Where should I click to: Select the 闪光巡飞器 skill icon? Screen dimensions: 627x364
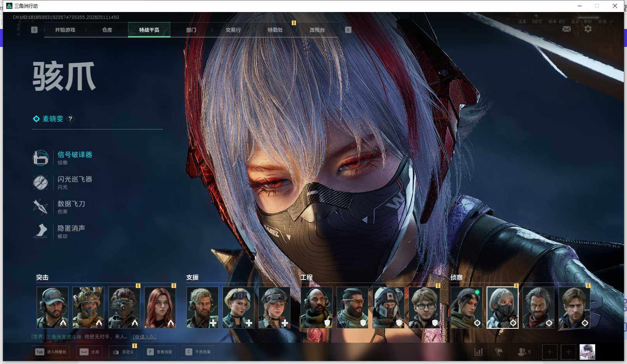click(x=41, y=182)
